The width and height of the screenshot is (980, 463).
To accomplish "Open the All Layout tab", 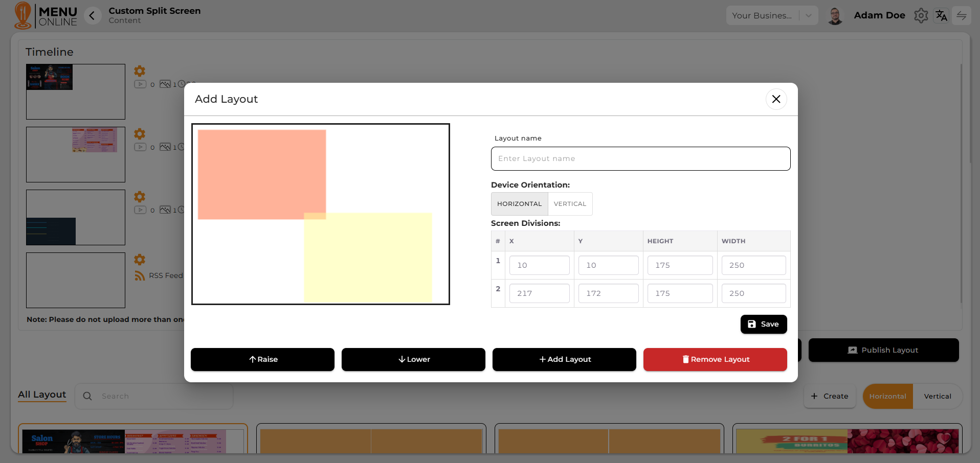I will coord(42,395).
